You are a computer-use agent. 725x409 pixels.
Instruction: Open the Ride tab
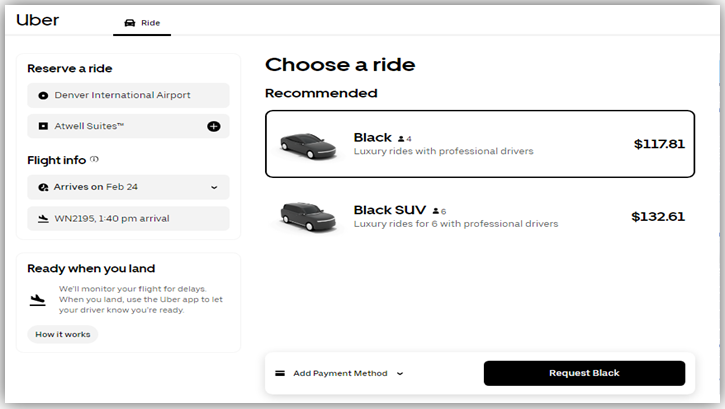[x=142, y=22]
